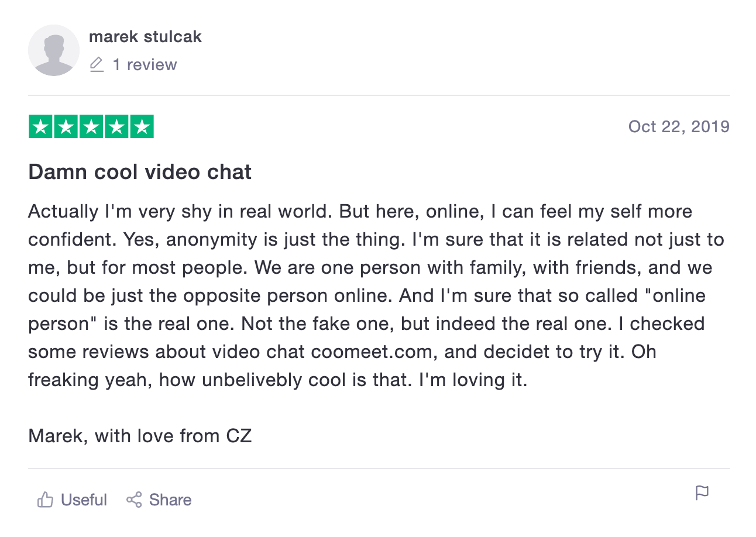
Task: Click the pencil icon beside review count
Action: pos(97,64)
